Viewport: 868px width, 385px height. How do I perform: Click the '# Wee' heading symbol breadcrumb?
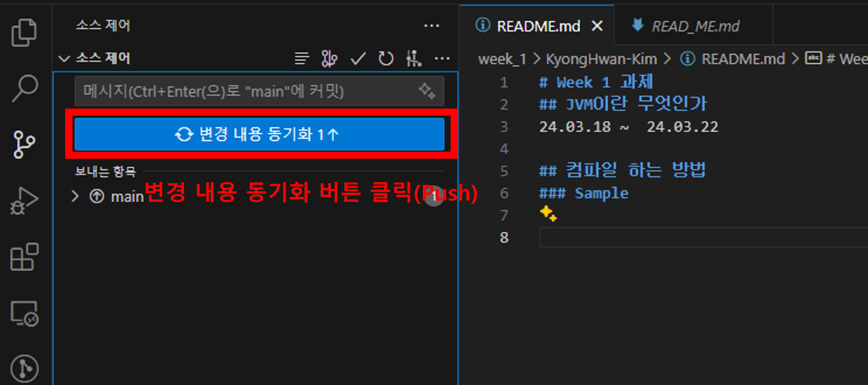coord(836,59)
